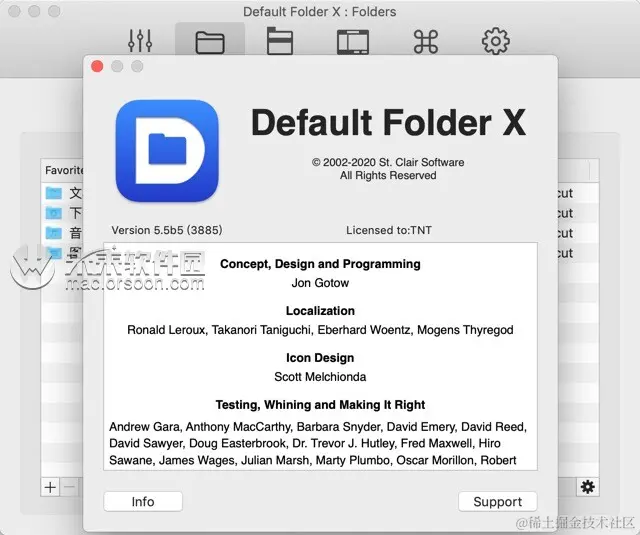
Task: Click the Localization heading in credits
Action: pos(320,311)
